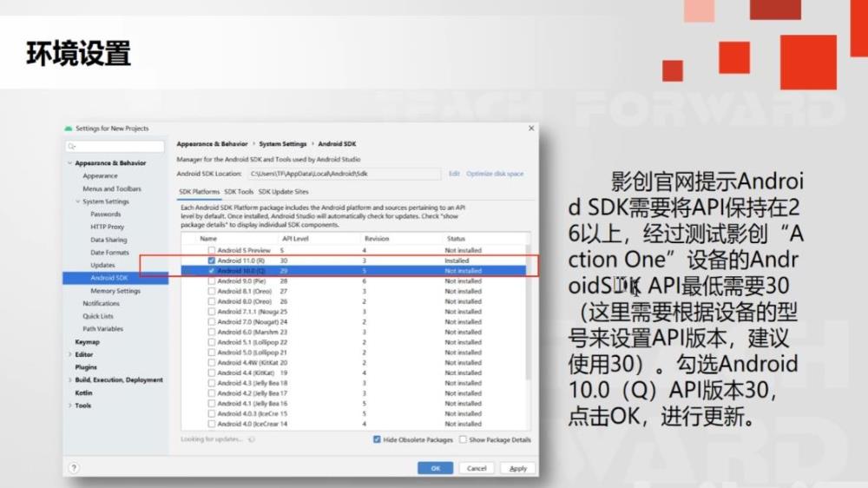This screenshot has height=488, width=868.
Task: Select Quick Lists in the settings tree
Action: 98,316
